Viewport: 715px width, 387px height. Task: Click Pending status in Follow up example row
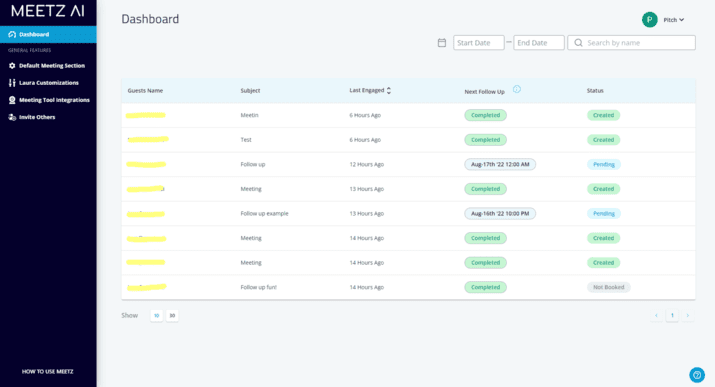(x=604, y=214)
